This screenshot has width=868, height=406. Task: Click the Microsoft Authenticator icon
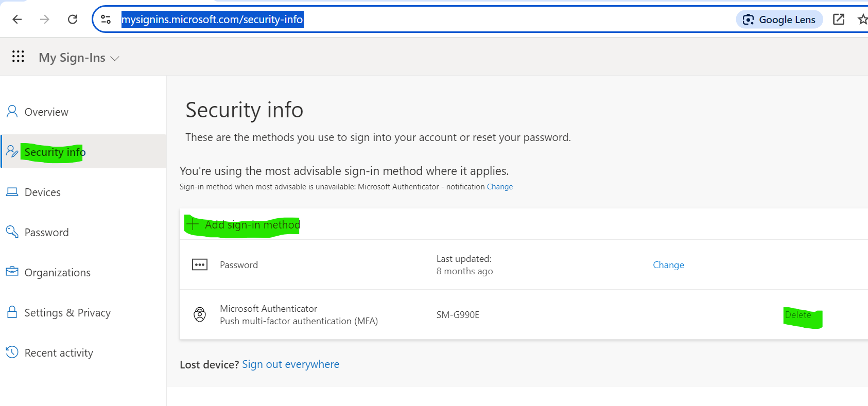(200, 314)
